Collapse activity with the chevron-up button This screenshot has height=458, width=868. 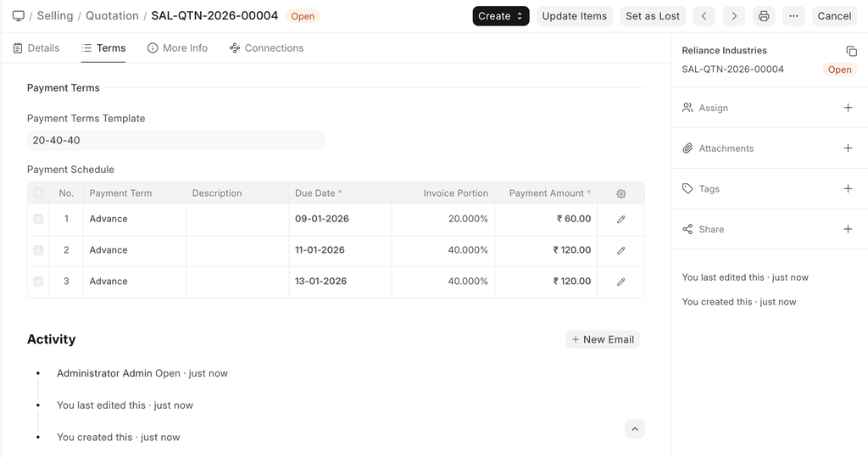pos(635,429)
